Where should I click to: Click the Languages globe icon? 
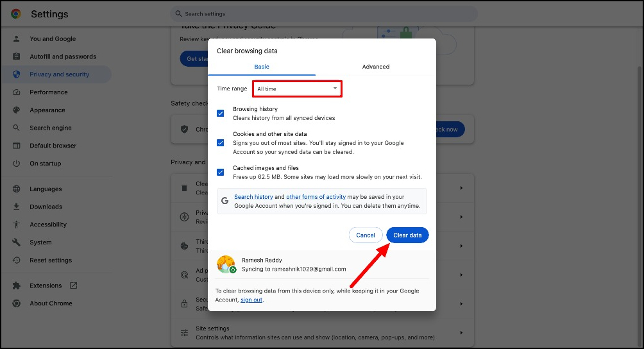pyautogui.click(x=17, y=189)
